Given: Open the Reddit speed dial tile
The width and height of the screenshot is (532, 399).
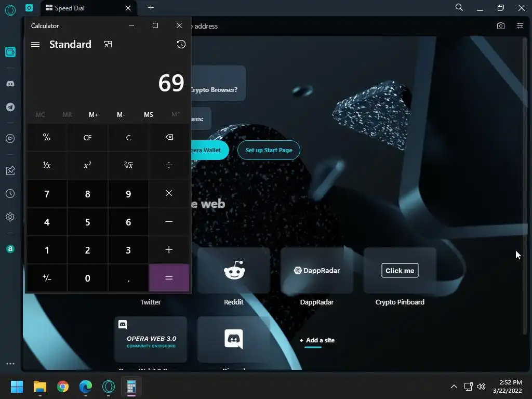Looking at the screenshot, I should click(234, 270).
